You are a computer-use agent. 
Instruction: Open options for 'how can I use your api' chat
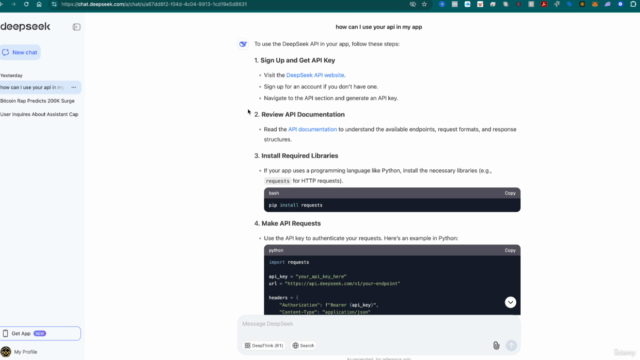click(73, 87)
